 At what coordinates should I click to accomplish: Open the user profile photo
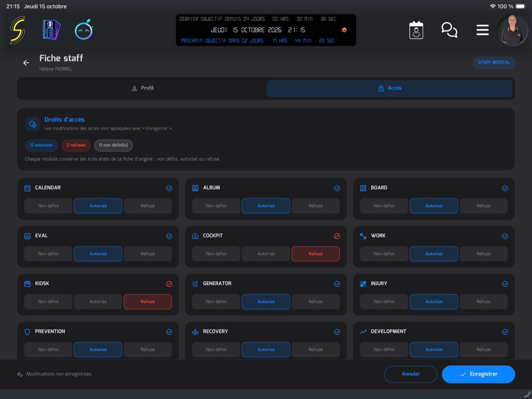pyautogui.click(x=512, y=30)
